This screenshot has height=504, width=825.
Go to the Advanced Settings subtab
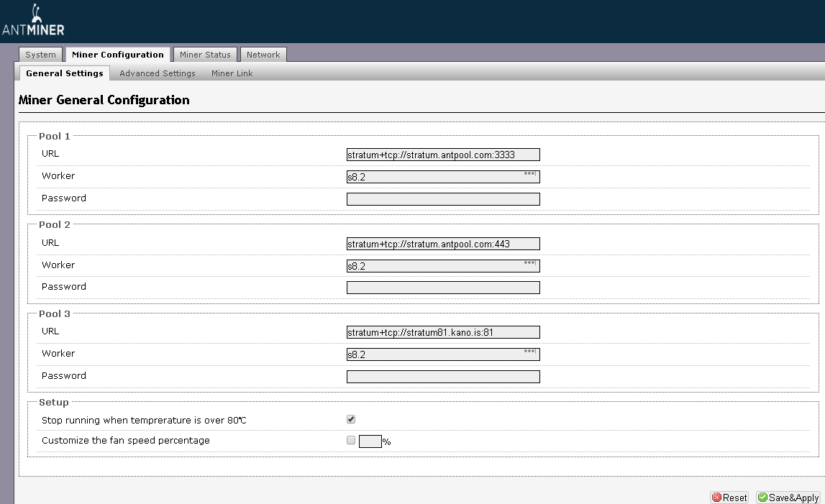tap(158, 73)
